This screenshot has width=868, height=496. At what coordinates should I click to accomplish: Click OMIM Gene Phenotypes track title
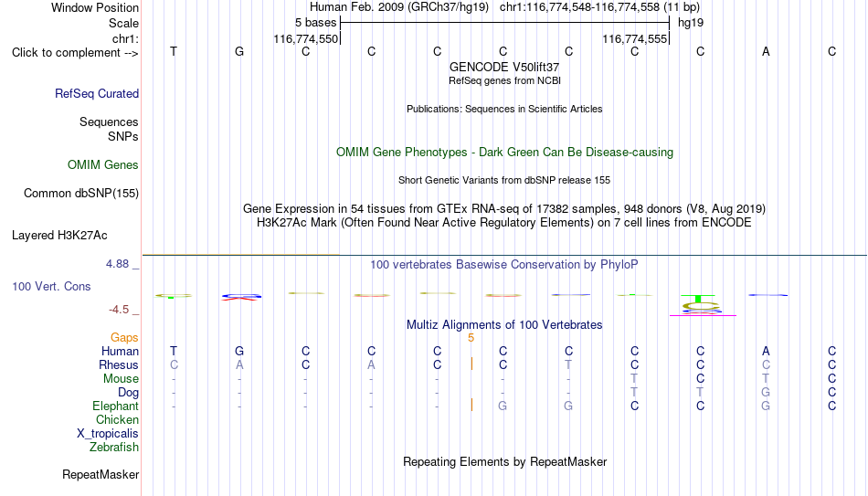[504, 153]
